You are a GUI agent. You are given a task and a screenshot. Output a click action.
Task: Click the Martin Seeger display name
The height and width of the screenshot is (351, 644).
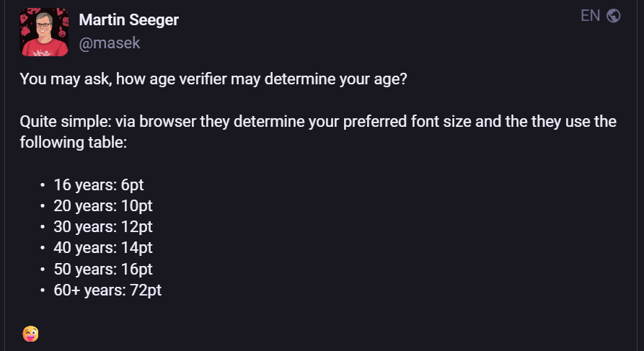pos(128,19)
